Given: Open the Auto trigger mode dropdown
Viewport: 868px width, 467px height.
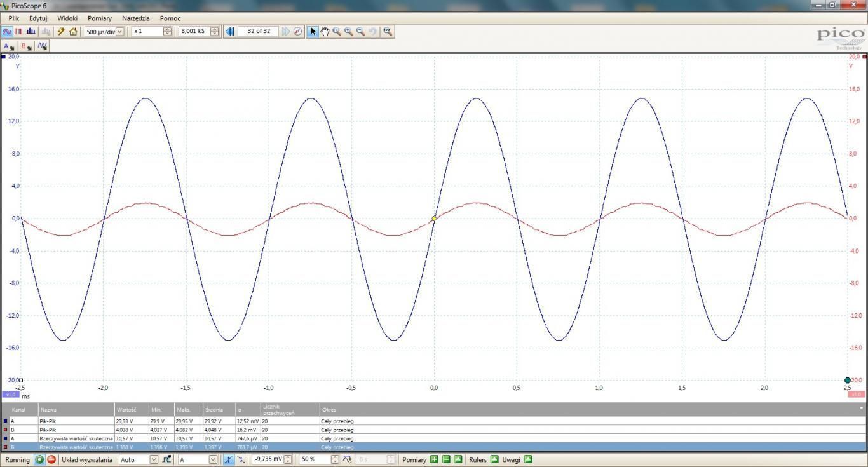Looking at the screenshot, I should [x=154, y=459].
